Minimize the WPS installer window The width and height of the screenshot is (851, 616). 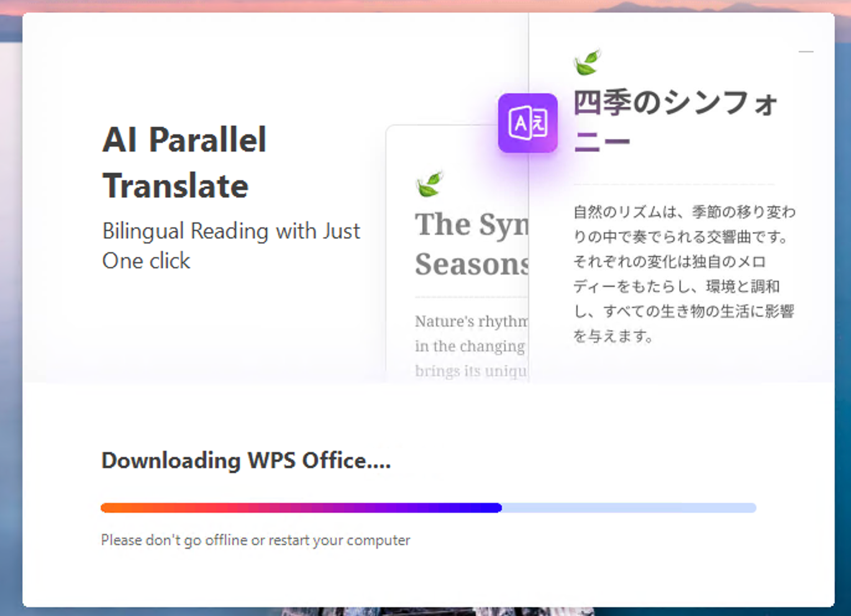806,52
